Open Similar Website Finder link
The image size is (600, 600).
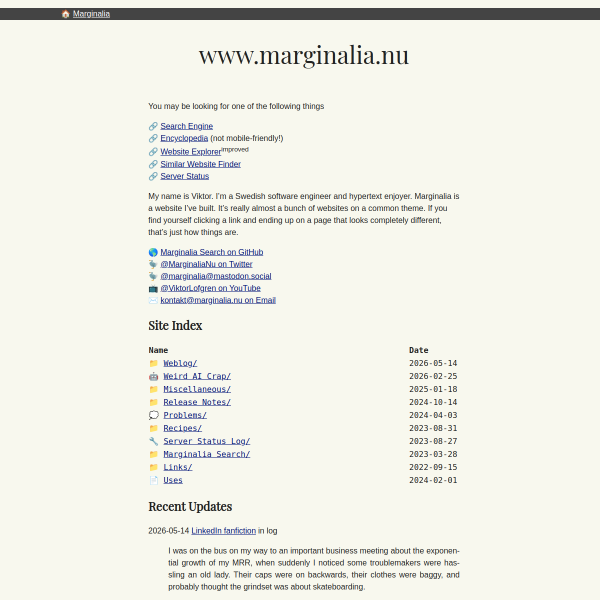[201, 164]
